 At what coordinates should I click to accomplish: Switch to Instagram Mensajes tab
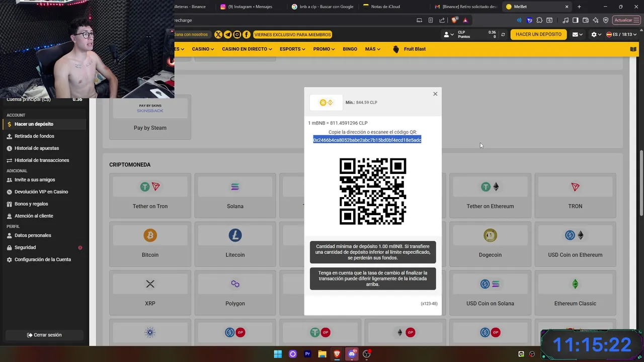point(250,7)
